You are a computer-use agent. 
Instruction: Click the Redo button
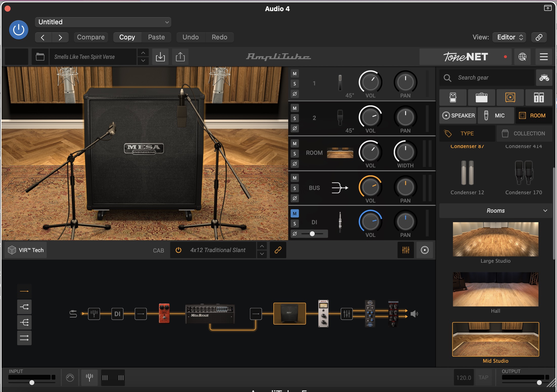click(219, 37)
